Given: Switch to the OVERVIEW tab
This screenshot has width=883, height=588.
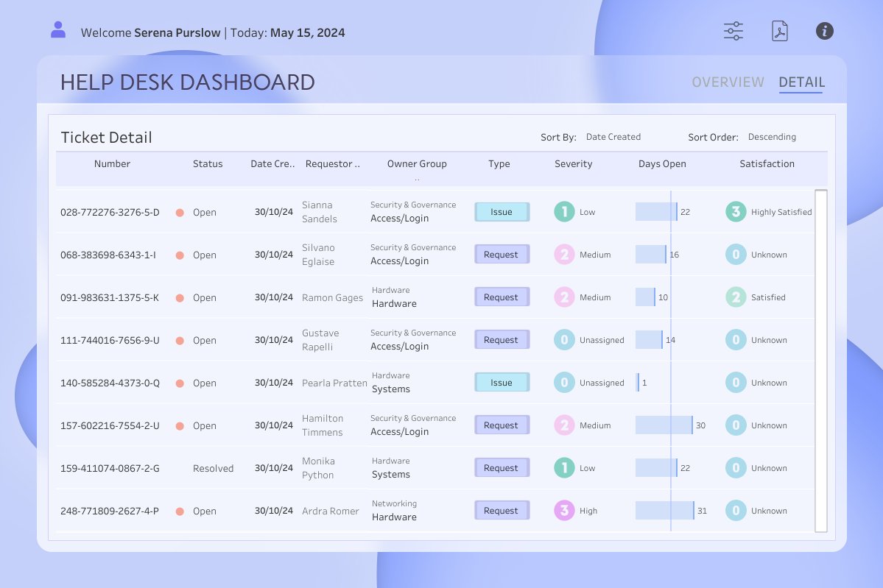Looking at the screenshot, I should pyautogui.click(x=728, y=82).
